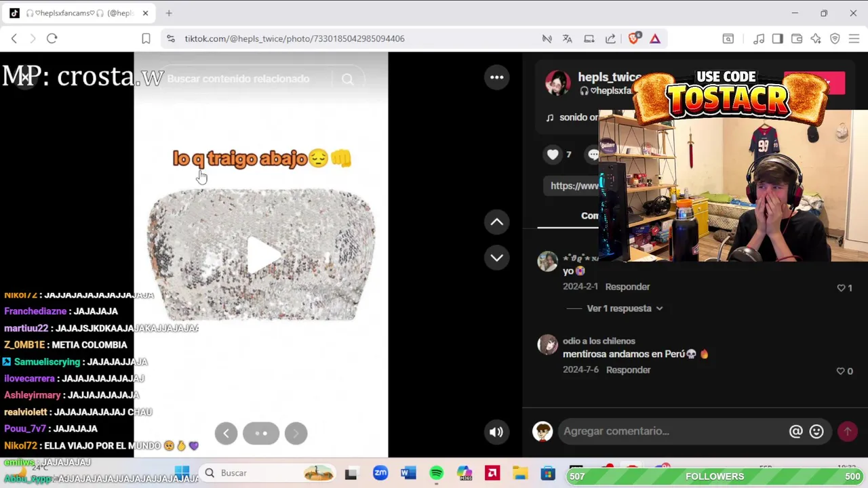Click avatar of 'odio a los chilenos'
Screen dimensions: 868x488
coord(547,344)
